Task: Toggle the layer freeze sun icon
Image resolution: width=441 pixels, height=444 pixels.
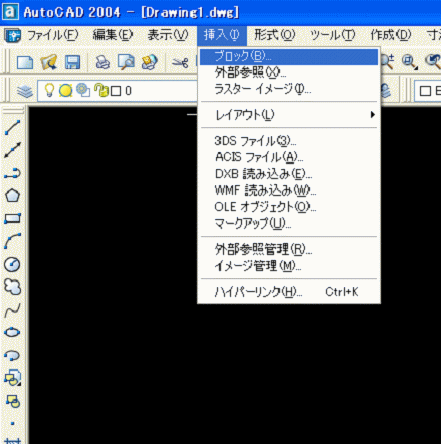Action: point(65,90)
